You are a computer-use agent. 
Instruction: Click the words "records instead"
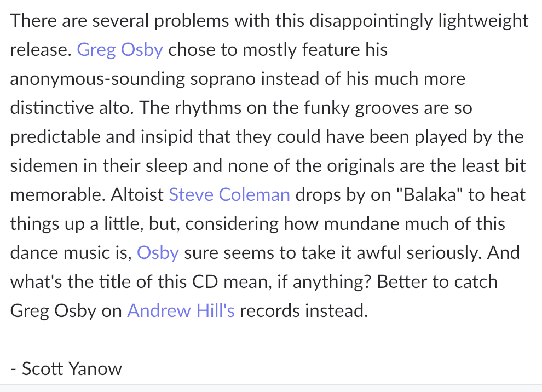point(303,311)
